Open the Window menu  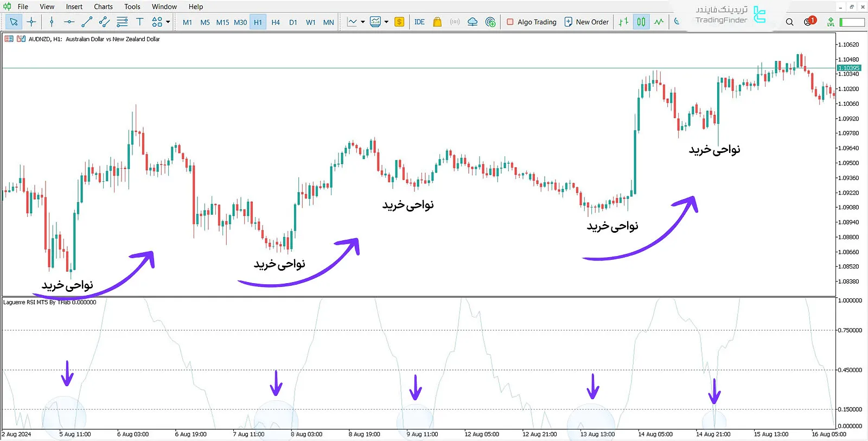[164, 7]
